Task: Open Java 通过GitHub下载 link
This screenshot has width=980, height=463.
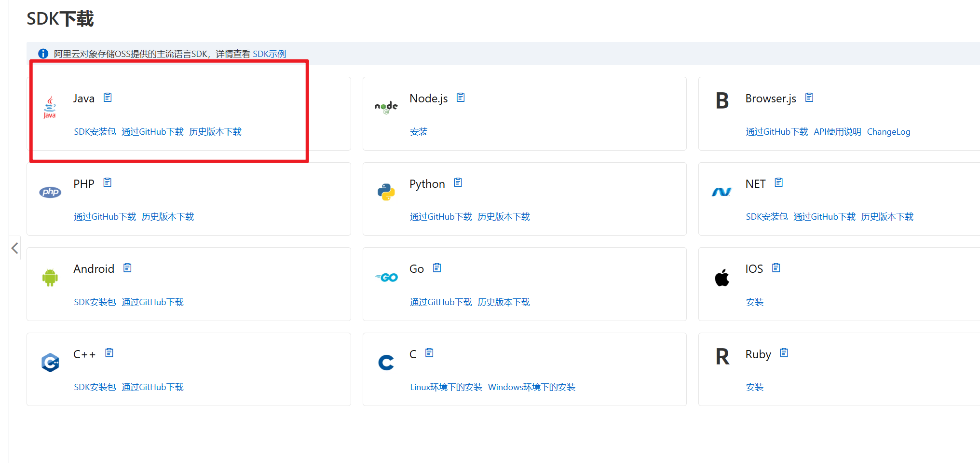Action: 153,132
